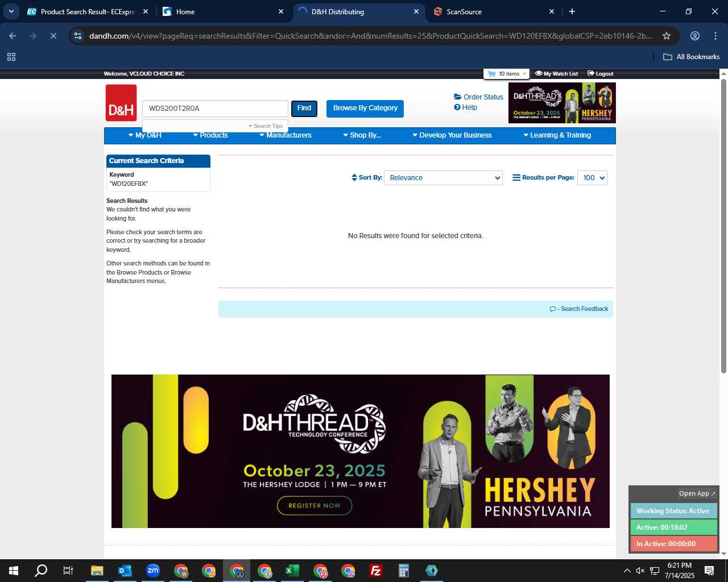Open File Explorer from the taskbar
Screen dimensions: 728x582
[97, 571]
